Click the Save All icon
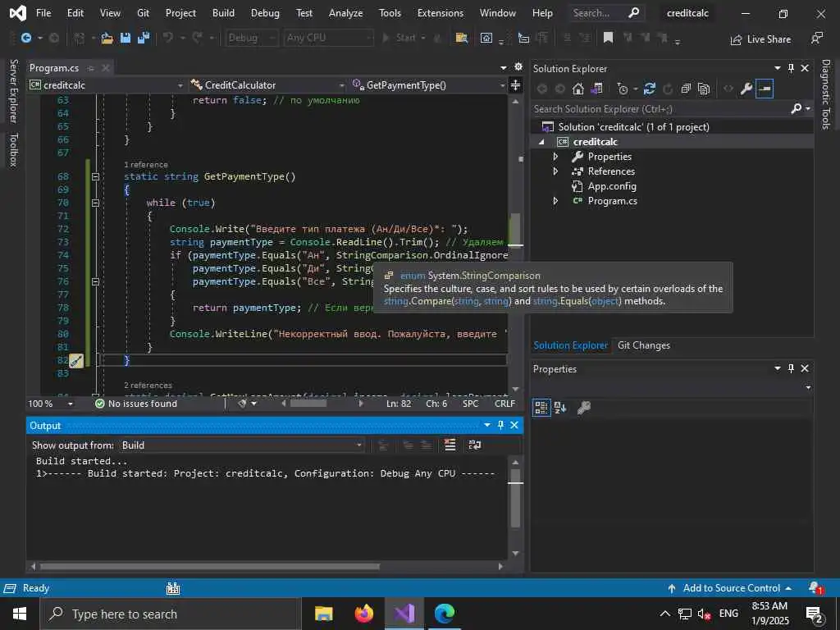The image size is (840, 630). (144, 38)
